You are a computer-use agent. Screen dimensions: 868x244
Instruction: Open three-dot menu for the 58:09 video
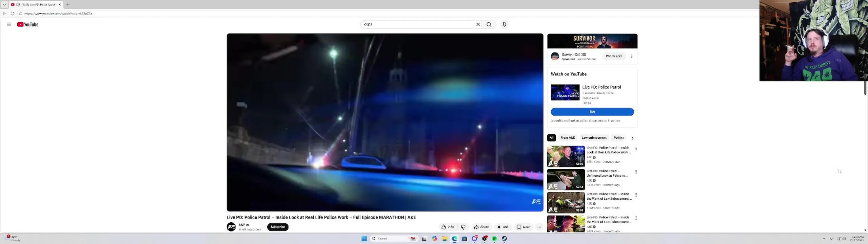click(x=636, y=195)
